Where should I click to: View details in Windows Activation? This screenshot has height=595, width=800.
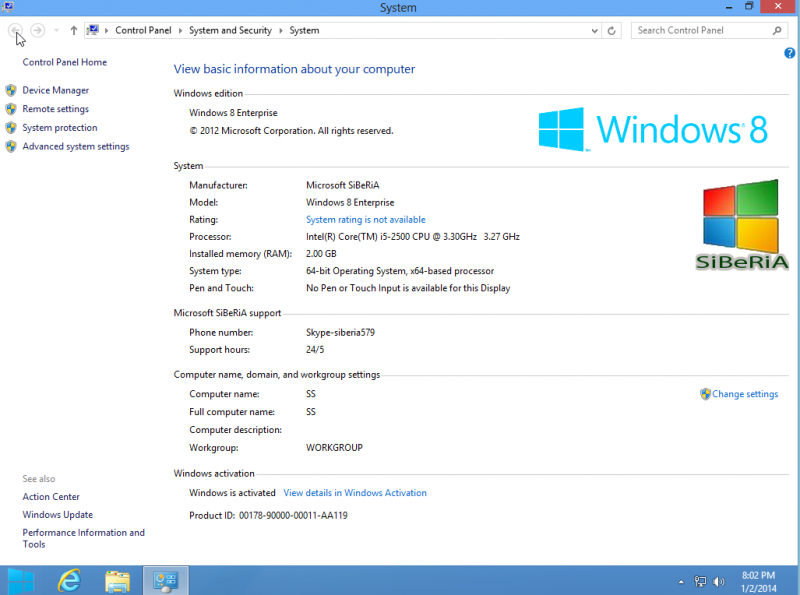pos(355,493)
